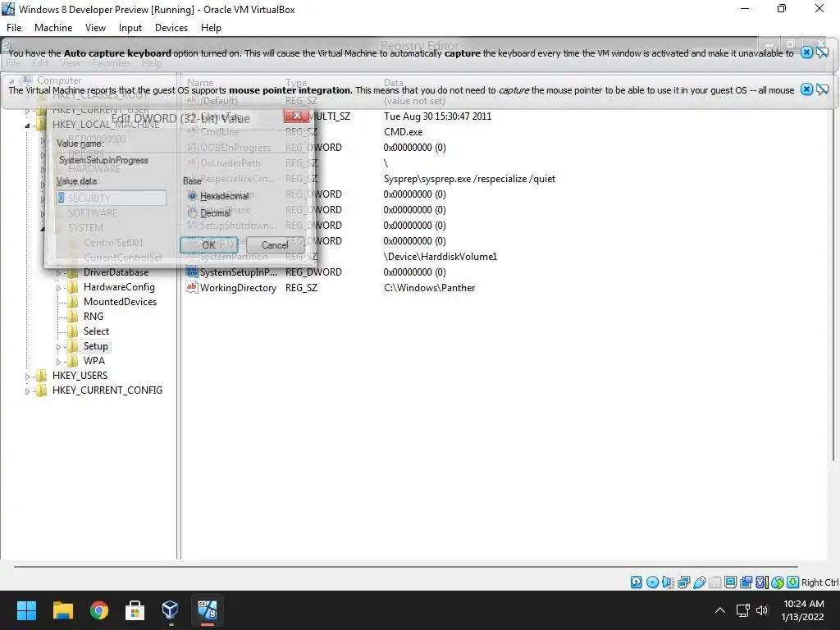The width and height of the screenshot is (840, 630).
Task: Open the VirtualBox Help menu
Action: click(x=211, y=28)
